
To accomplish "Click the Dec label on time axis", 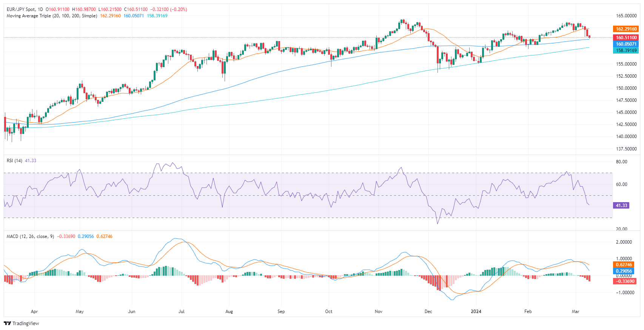I will click(428, 312).
